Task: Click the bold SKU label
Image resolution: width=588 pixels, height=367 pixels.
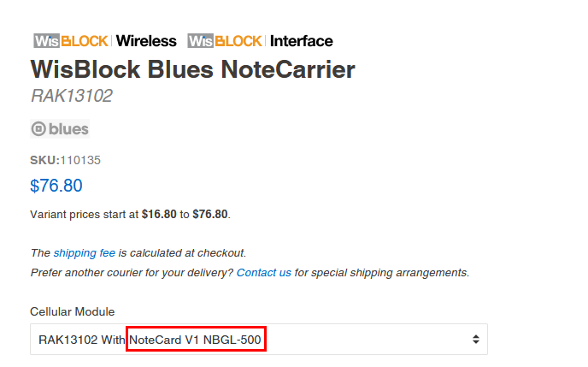Action: (x=44, y=160)
